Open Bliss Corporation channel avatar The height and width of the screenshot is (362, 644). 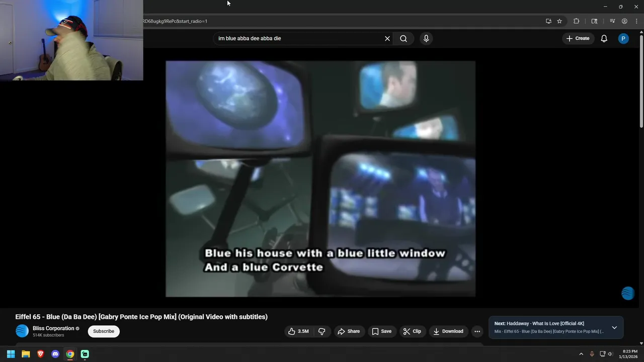tap(22, 331)
